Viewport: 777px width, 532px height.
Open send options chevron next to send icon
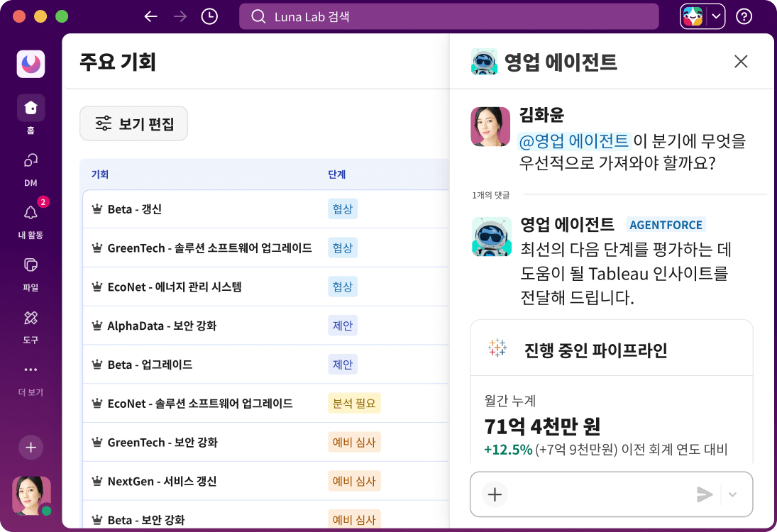click(x=731, y=494)
